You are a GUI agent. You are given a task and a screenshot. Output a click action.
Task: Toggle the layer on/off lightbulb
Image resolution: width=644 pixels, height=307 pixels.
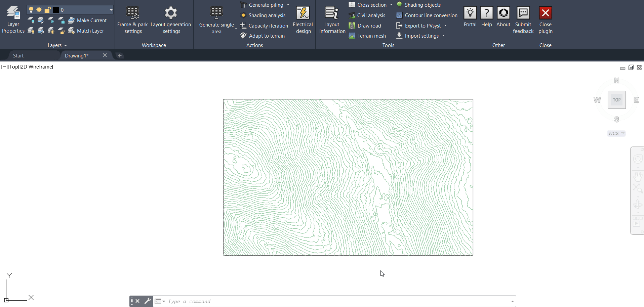pos(31,10)
